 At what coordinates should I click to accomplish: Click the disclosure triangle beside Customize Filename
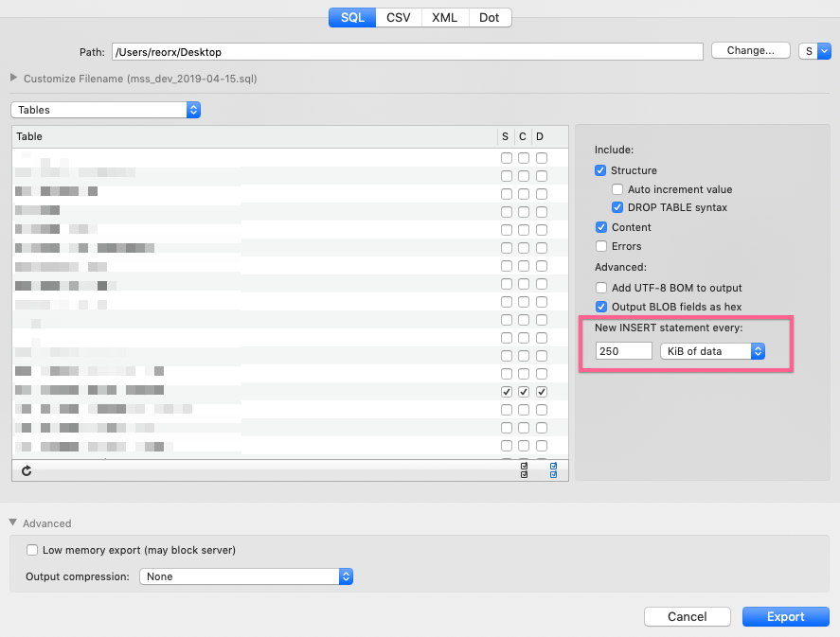[12, 80]
